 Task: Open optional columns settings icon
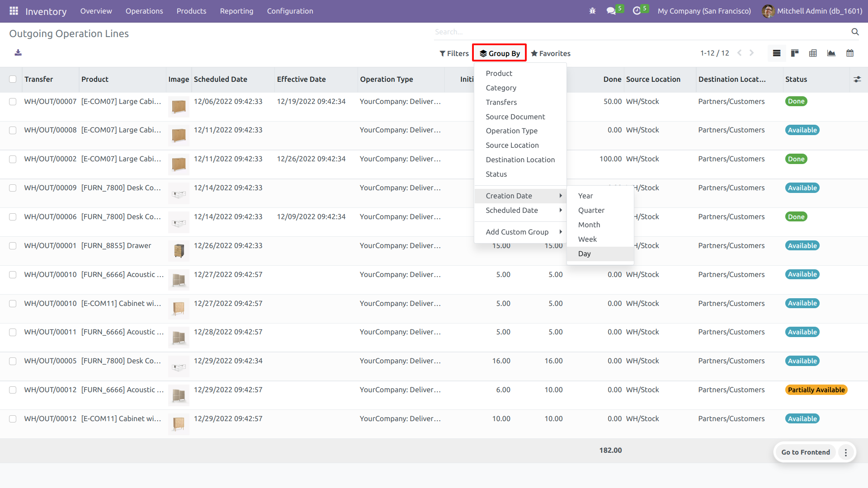tap(857, 80)
